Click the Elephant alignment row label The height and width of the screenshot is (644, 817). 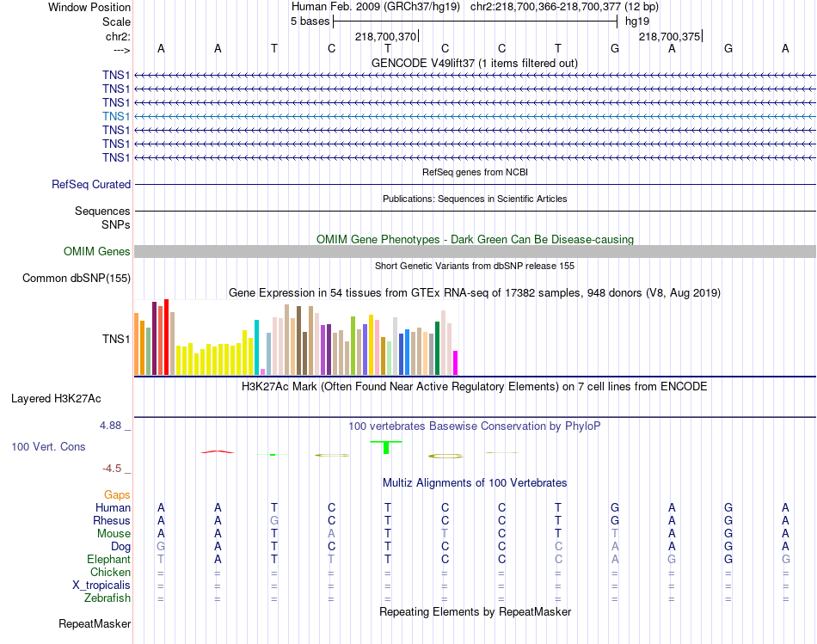point(108,559)
